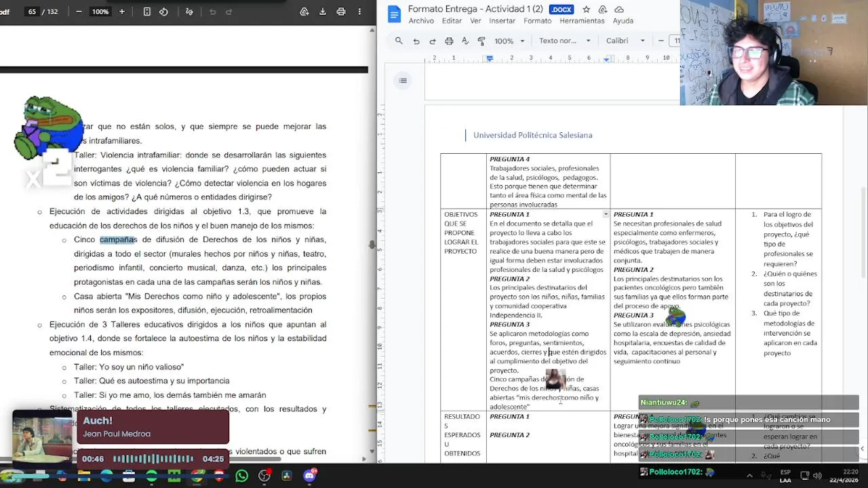Open the Archivo menu

[421, 21]
